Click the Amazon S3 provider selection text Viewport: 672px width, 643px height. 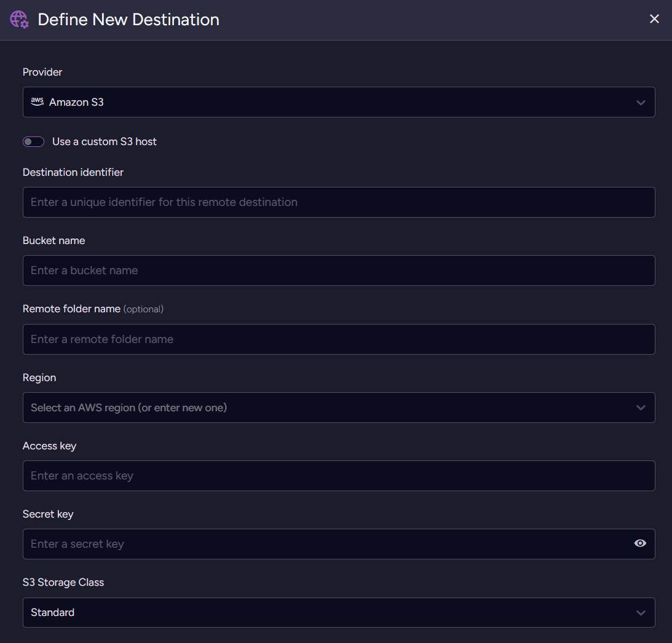76,102
